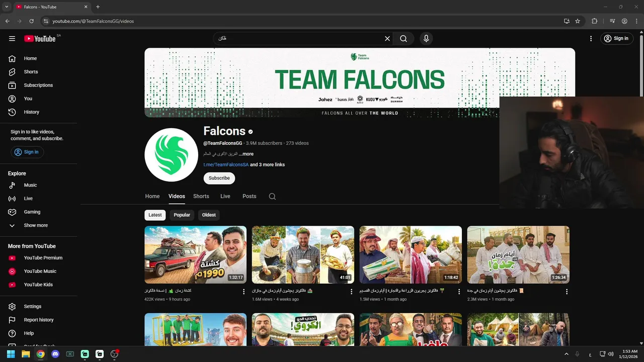The height and width of the screenshot is (362, 644).
Task: Open YouTube Kids link
Action: click(39, 285)
